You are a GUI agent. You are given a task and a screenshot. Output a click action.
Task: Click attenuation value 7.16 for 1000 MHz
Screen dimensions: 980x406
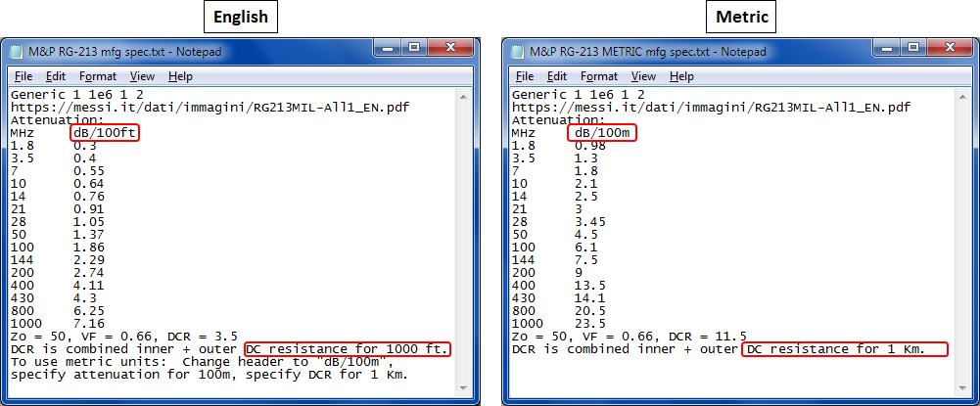(88, 324)
